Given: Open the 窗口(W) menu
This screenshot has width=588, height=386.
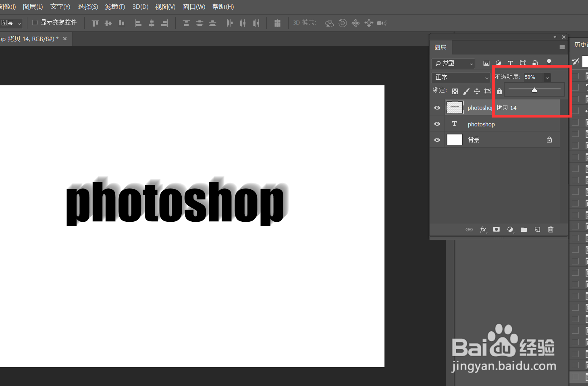Looking at the screenshot, I should [194, 7].
